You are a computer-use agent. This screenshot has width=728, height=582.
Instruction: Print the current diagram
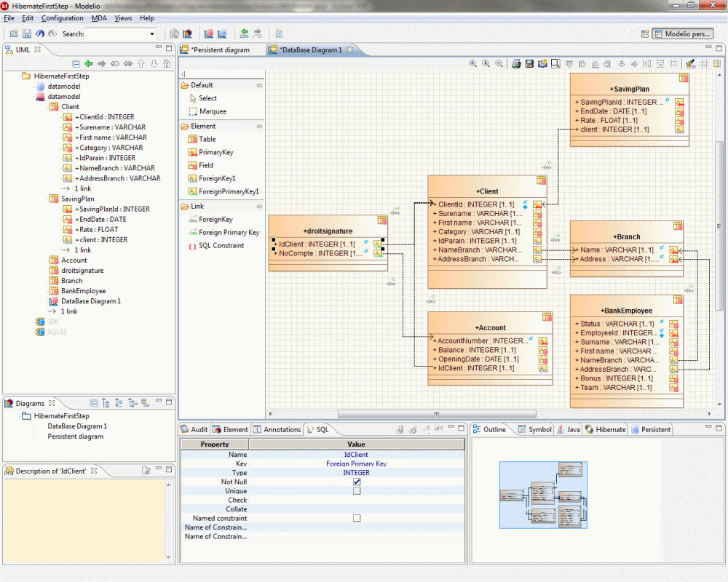(516, 63)
